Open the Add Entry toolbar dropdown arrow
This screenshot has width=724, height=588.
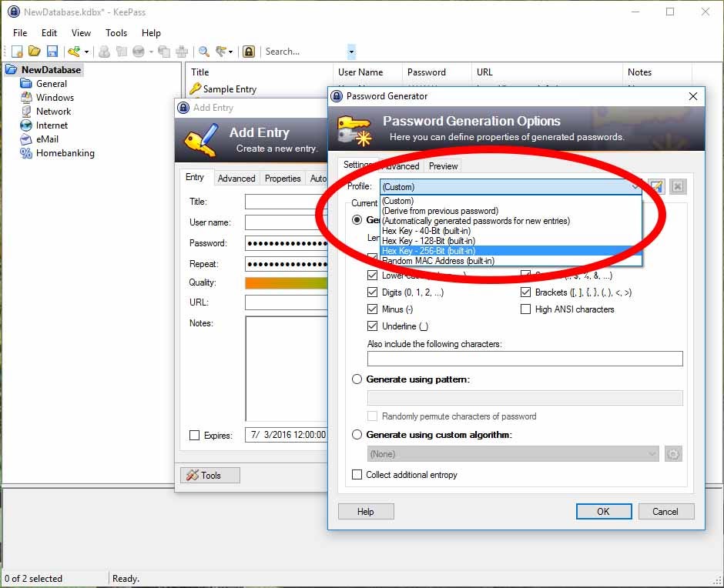pyautogui.click(x=86, y=52)
